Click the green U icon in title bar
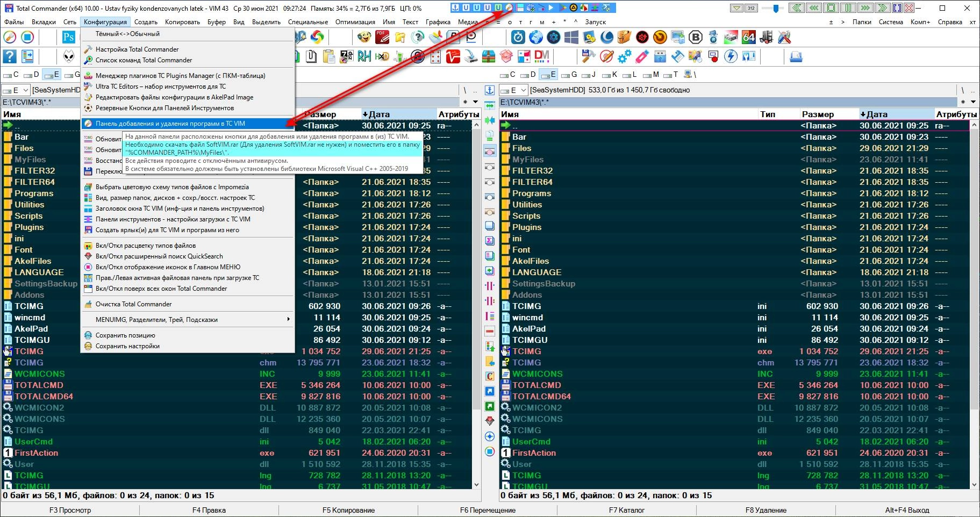 tap(499, 8)
